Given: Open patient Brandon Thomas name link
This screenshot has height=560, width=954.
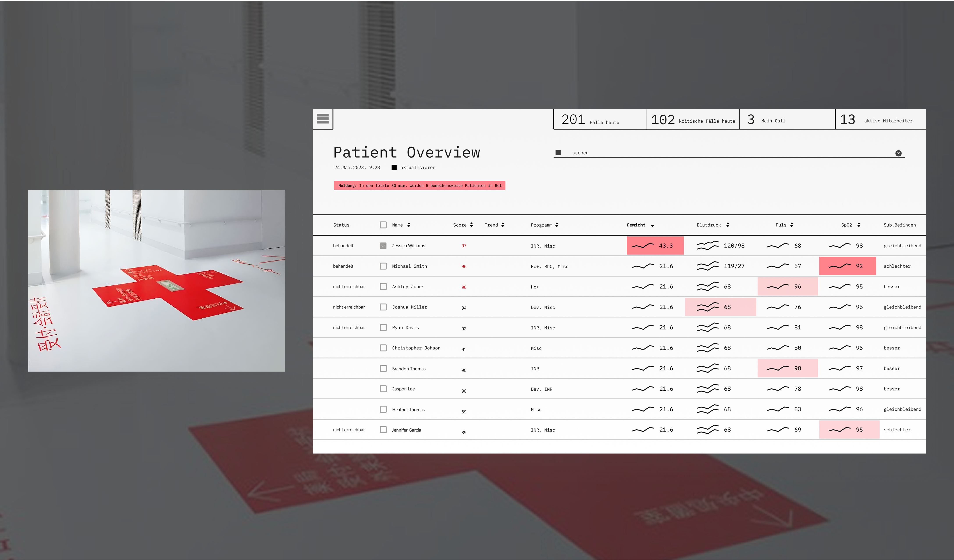Looking at the screenshot, I should pyautogui.click(x=408, y=369).
